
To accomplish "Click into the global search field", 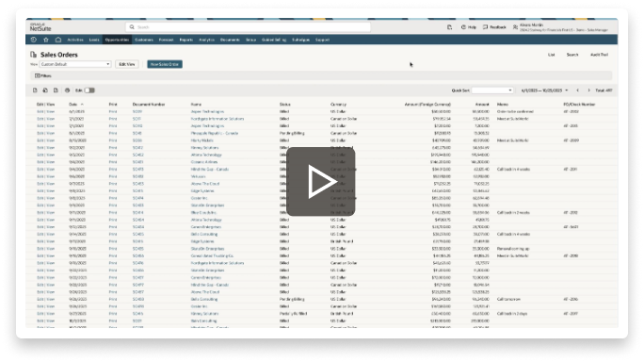I will (248, 27).
